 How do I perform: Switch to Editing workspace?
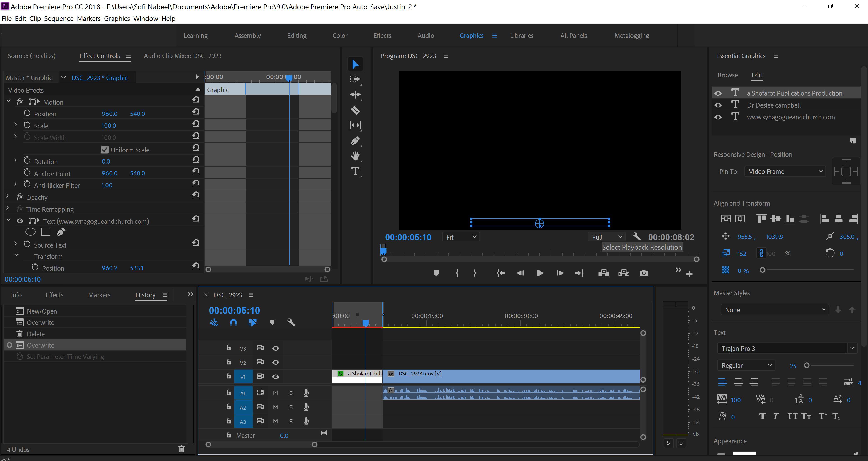pyautogui.click(x=297, y=35)
